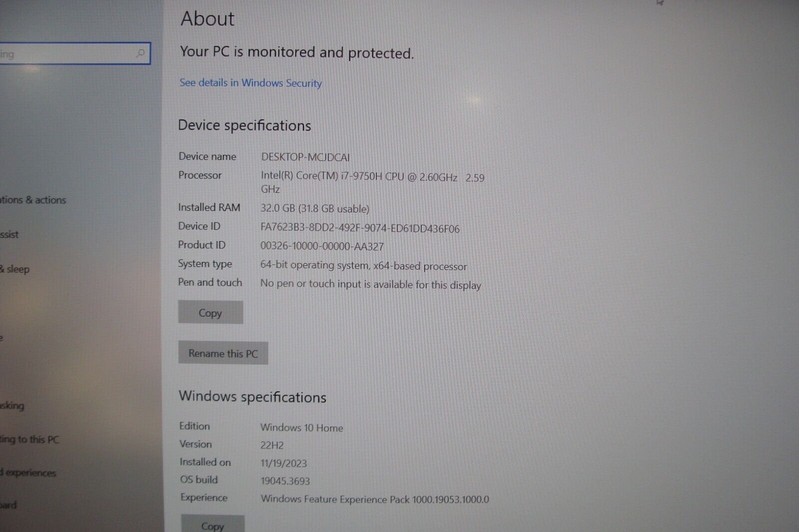Select system type 64-bit operating system text
The height and width of the screenshot is (532, 799).
click(364, 266)
